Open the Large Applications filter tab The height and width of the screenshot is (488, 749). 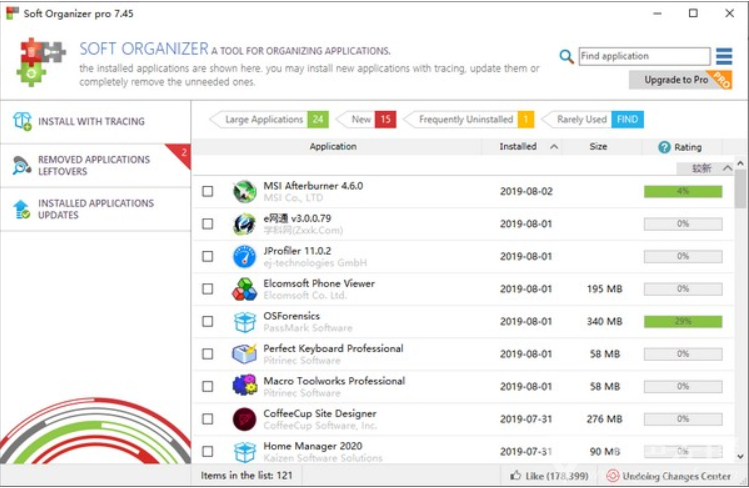tap(269, 119)
